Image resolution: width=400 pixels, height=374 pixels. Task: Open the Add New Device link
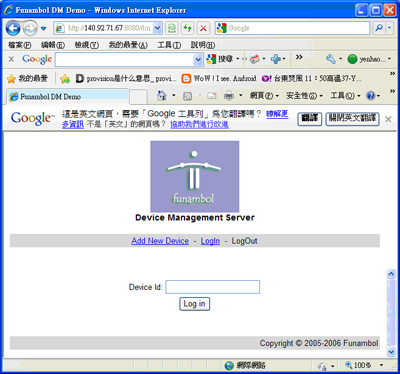click(160, 241)
